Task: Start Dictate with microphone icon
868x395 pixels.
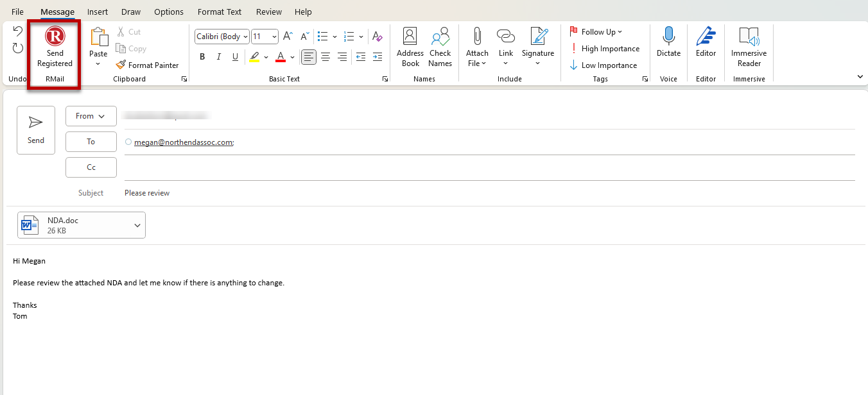Action: [668, 43]
